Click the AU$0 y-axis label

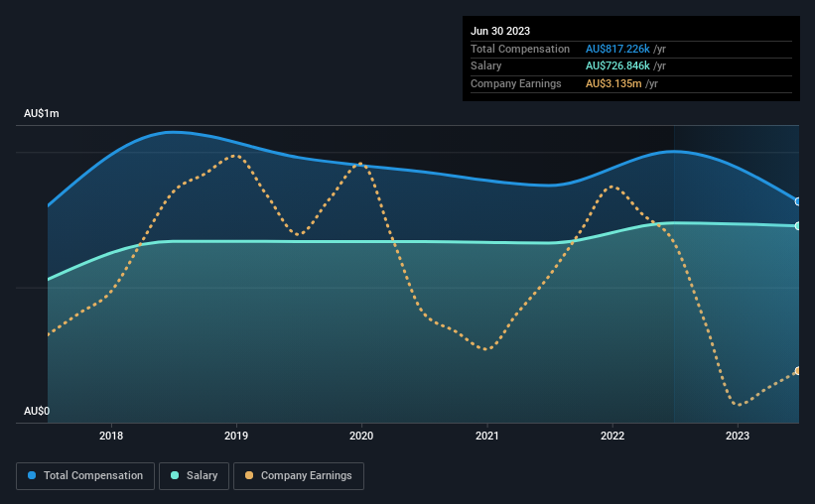37,411
